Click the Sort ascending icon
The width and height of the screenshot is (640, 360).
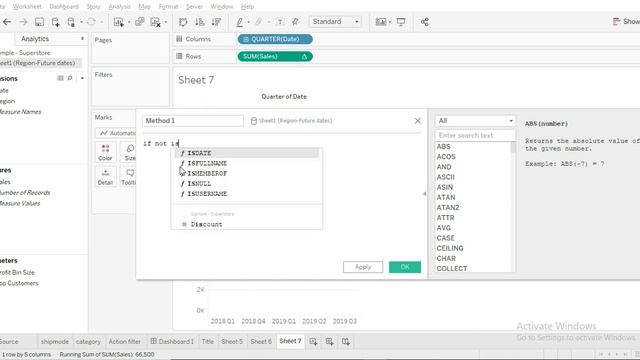pyautogui.click(x=200, y=22)
